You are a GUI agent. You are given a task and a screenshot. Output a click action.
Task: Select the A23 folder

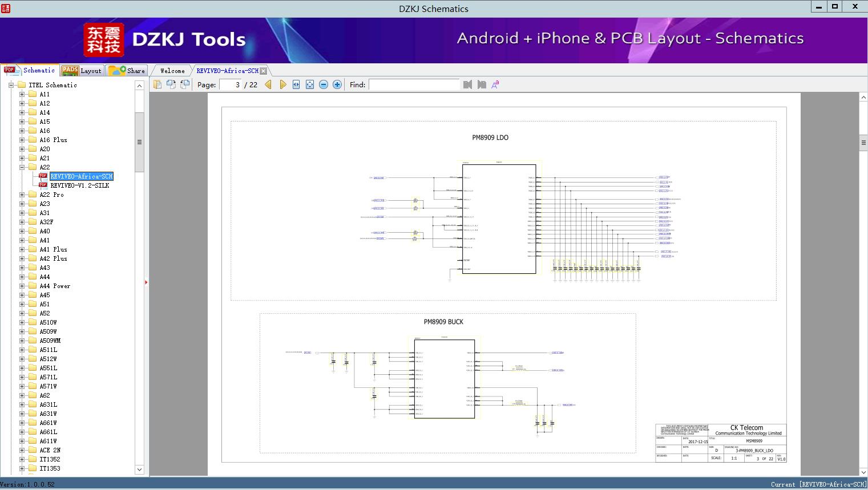tap(45, 204)
